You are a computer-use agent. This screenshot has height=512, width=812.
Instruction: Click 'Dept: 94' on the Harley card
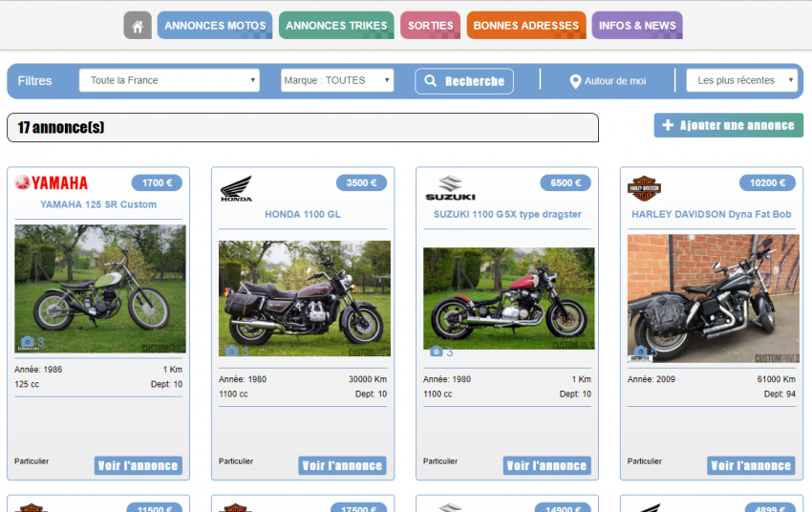coord(780,394)
